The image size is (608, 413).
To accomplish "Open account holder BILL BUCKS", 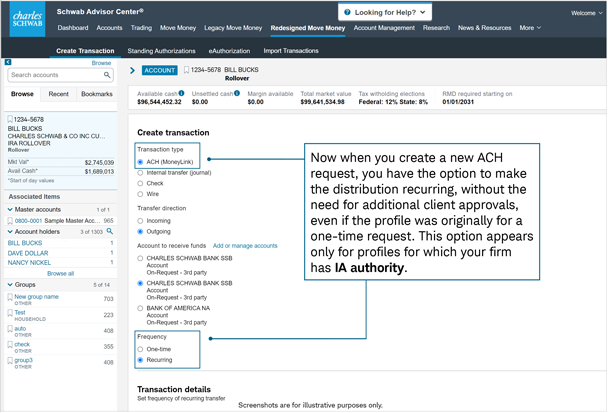I will (25, 243).
